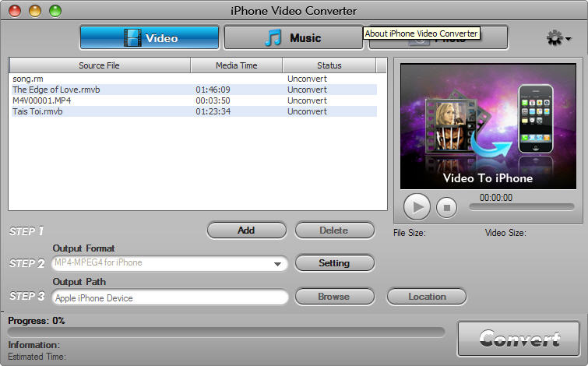
Task: Click the Output Path input field
Action: point(170,297)
